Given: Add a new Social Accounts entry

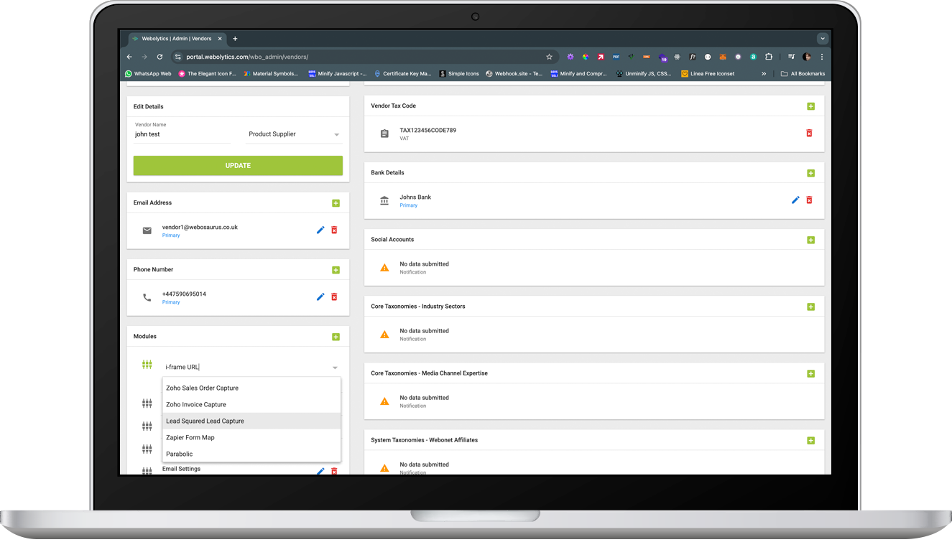Looking at the screenshot, I should tap(810, 240).
